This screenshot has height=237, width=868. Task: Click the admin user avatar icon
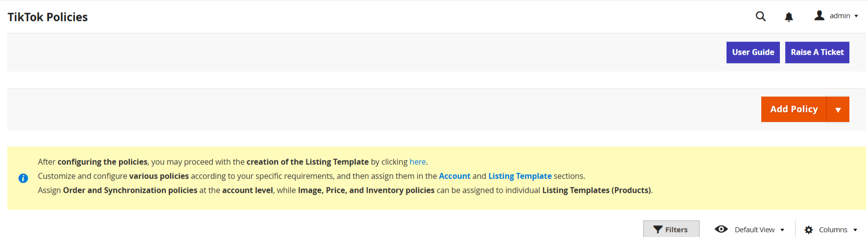(819, 16)
